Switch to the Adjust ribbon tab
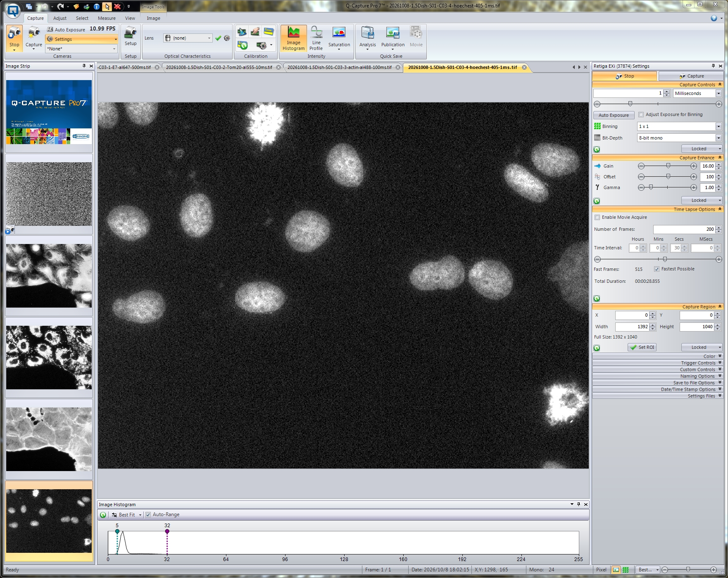 click(60, 18)
